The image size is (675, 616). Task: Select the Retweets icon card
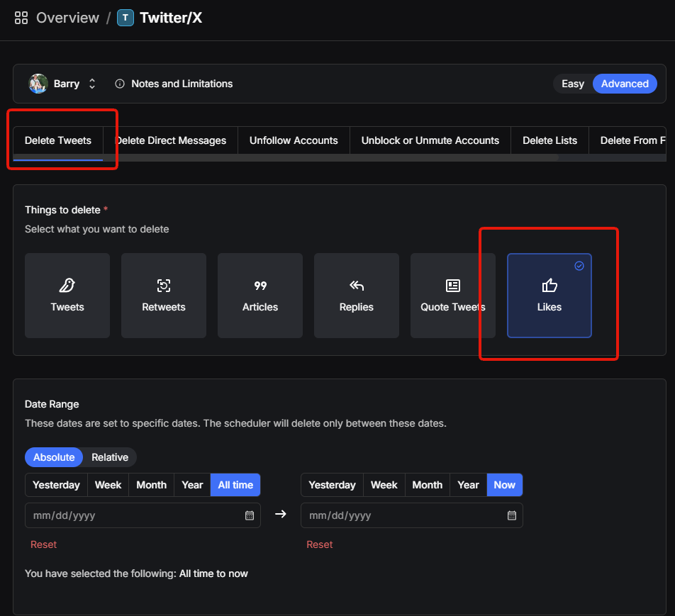click(164, 296)
